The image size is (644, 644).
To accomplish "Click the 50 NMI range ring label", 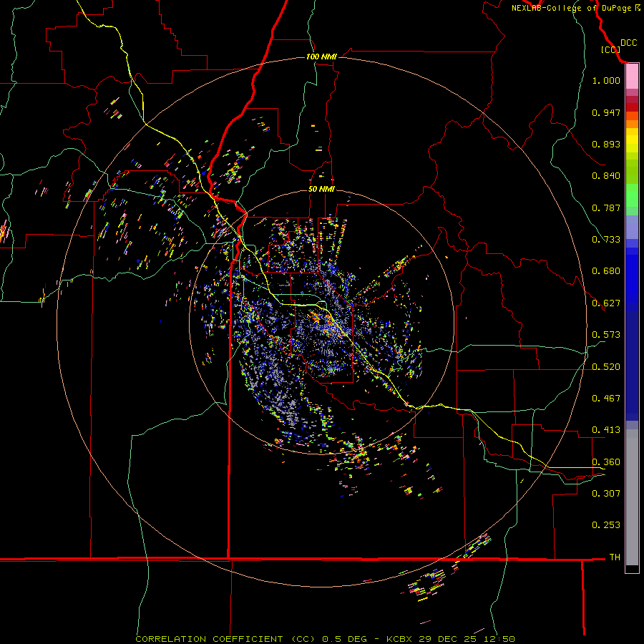I will click(321, 190).
